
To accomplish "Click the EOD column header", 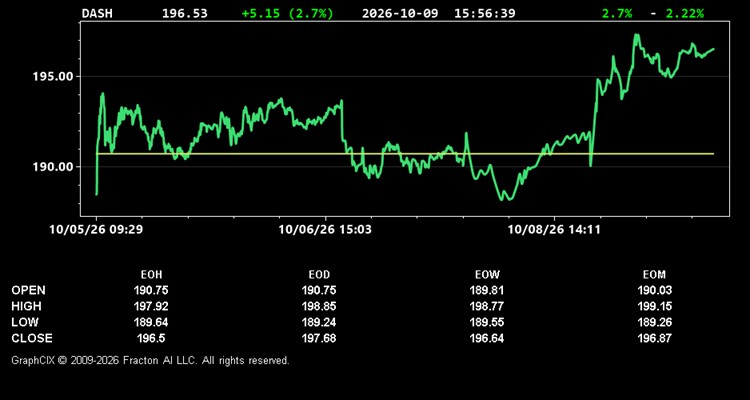I will pos(319,275).
